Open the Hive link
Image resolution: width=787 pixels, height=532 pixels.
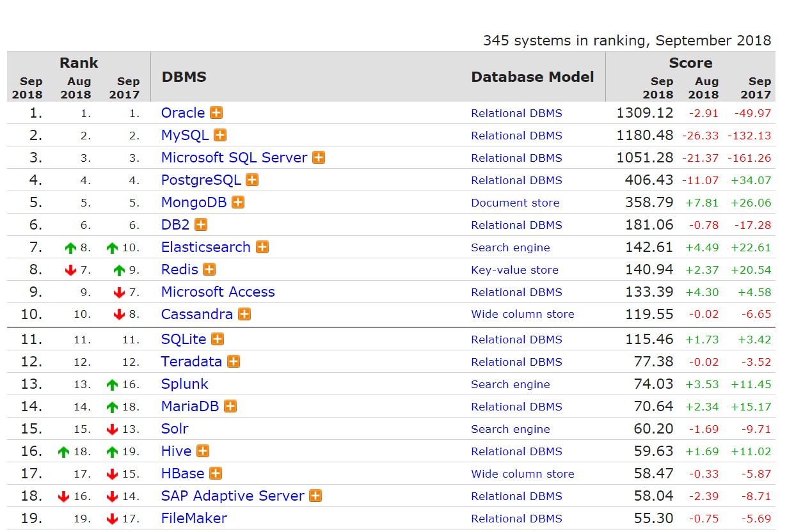(x=177, y=451)
